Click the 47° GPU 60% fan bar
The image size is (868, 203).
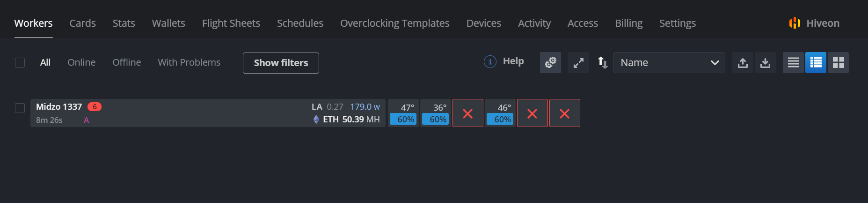click(x=403, y=120)
